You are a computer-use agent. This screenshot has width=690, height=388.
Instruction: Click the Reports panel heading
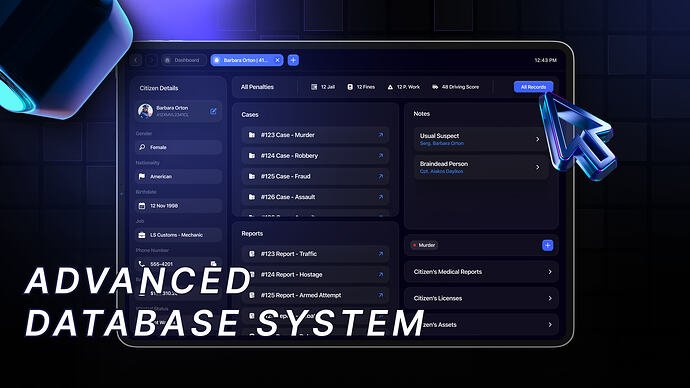pos(252,234)
